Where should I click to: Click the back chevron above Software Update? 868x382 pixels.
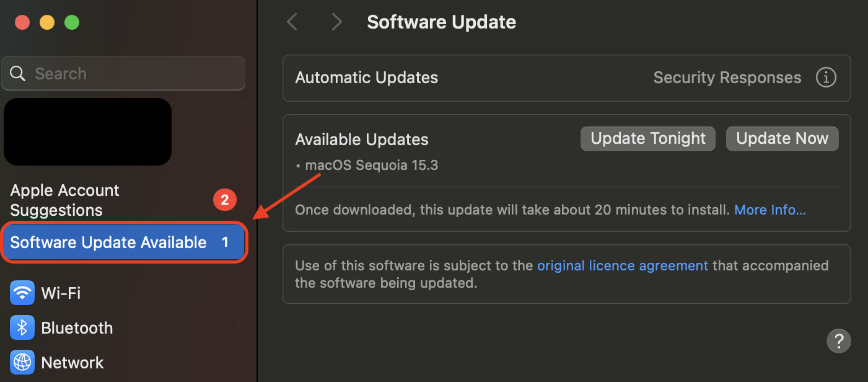pyautogui.click(x=292, y=22)
